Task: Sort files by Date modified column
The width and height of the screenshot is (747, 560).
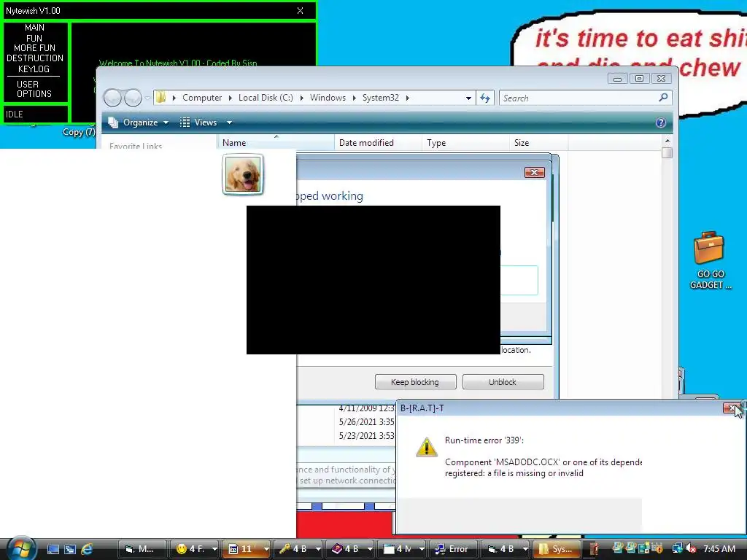Action: (x=378, y=143)
